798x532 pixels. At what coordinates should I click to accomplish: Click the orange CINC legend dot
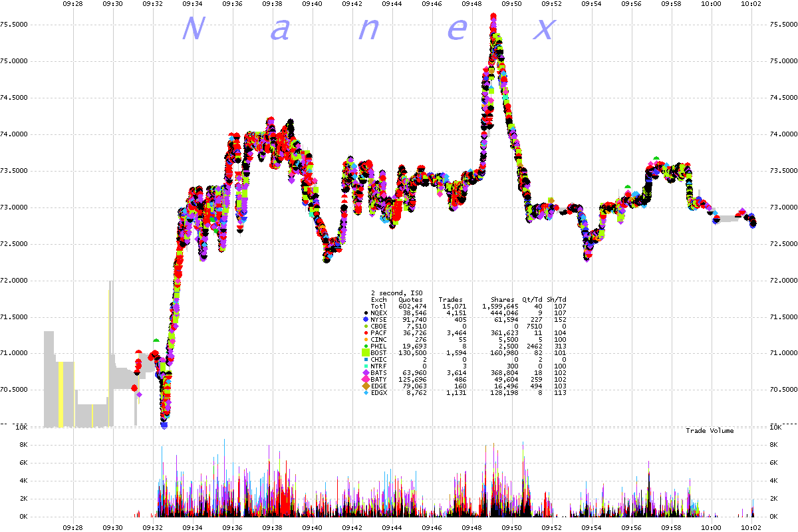pyautogui.click(x=365, y=340)
